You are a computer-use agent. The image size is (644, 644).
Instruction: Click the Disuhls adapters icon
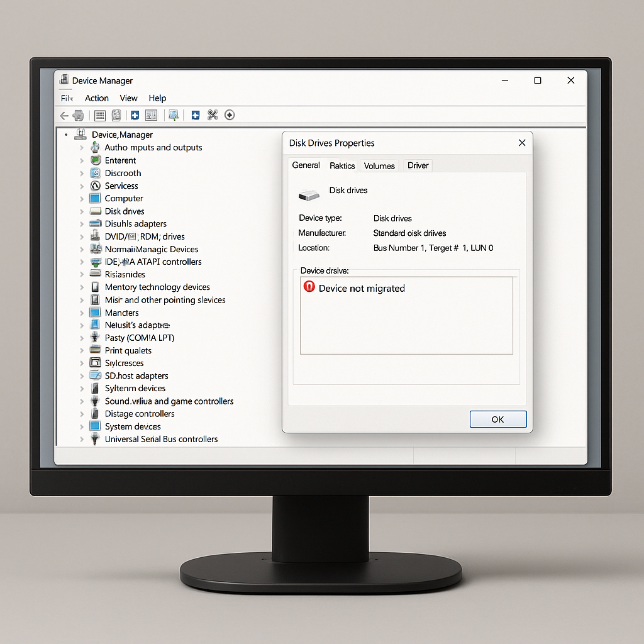coord(96,223)
